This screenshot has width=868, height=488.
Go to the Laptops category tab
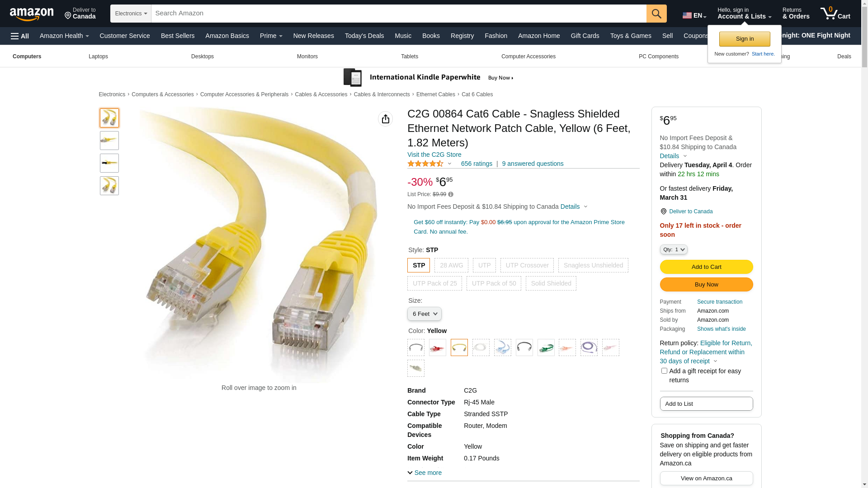(x=98, y=56)
